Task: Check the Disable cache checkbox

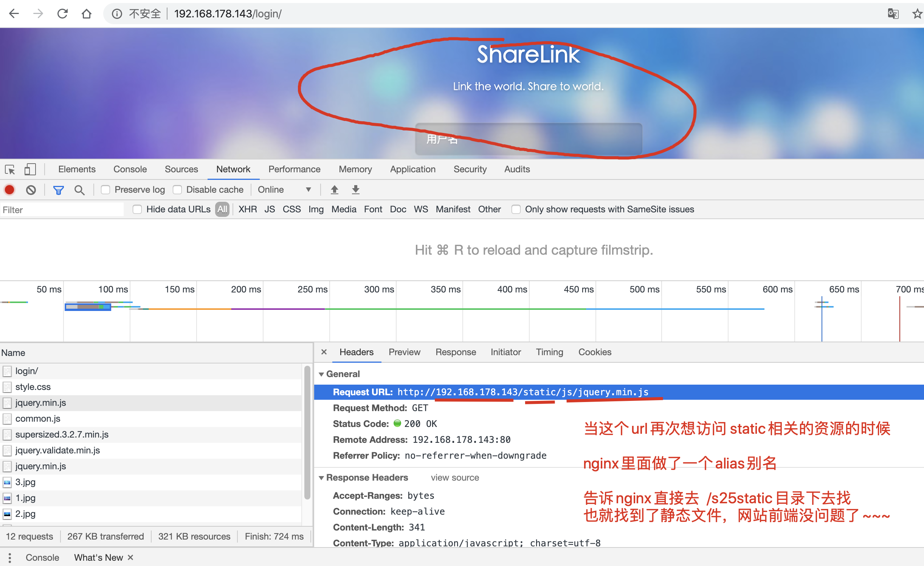Action: click(177, 190)
